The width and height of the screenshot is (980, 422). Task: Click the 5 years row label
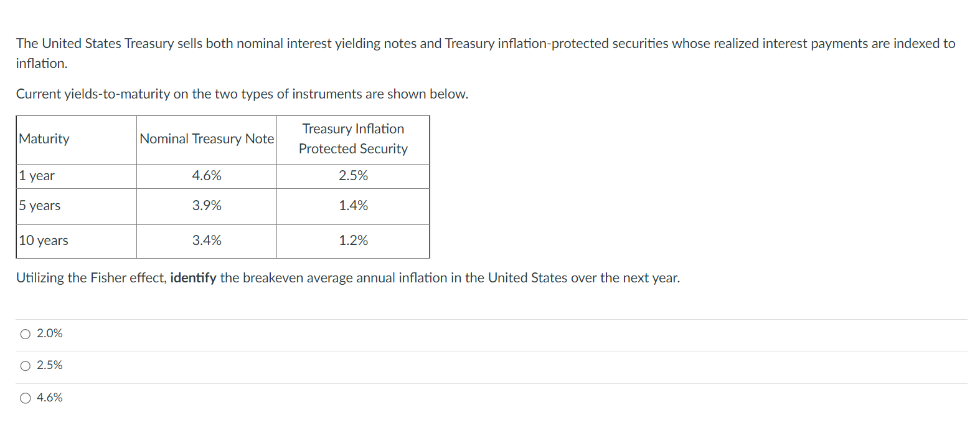(39, 206)
